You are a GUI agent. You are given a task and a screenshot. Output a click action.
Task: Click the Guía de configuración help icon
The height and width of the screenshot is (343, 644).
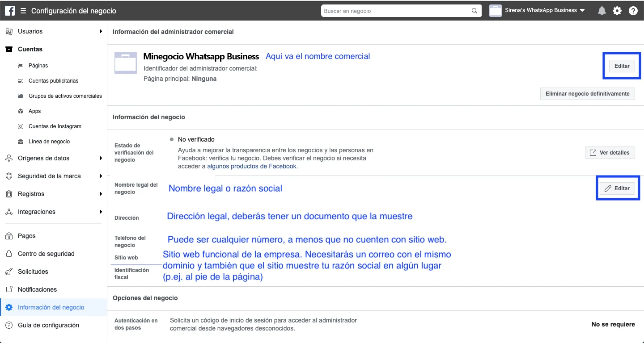[x=9, y=325]
